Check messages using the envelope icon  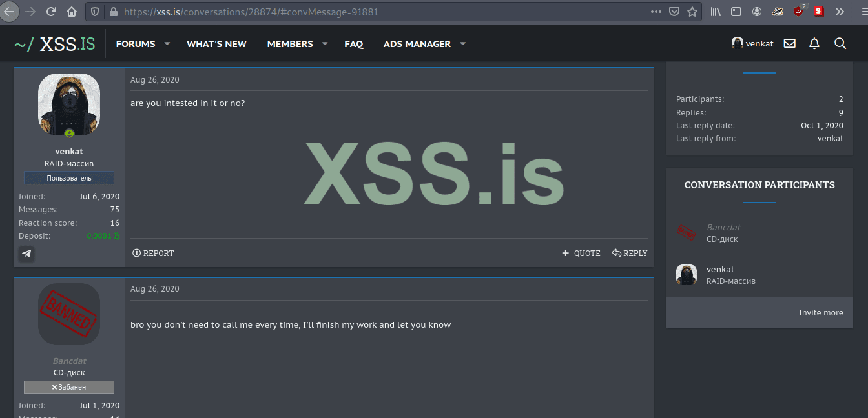click(x=789, y=43)
